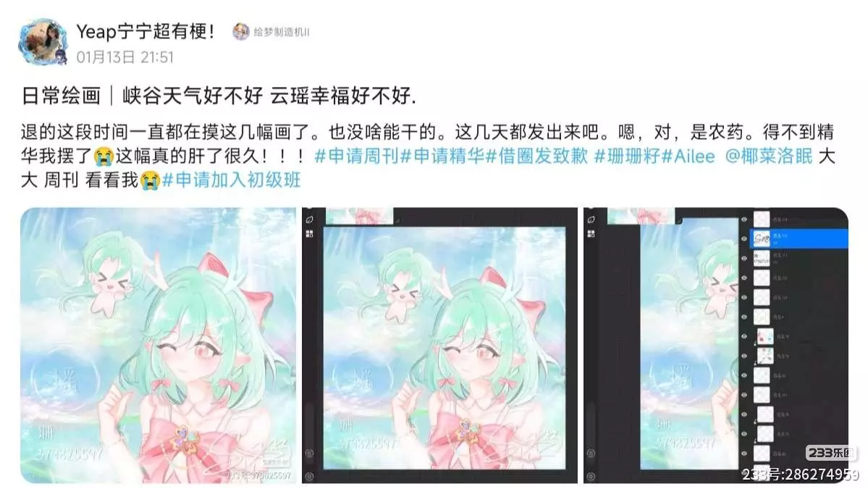The height and width of the screenshot is (489, 868).
Task: View the third layers-panel screenshot
Action: [x=716, y=345]
